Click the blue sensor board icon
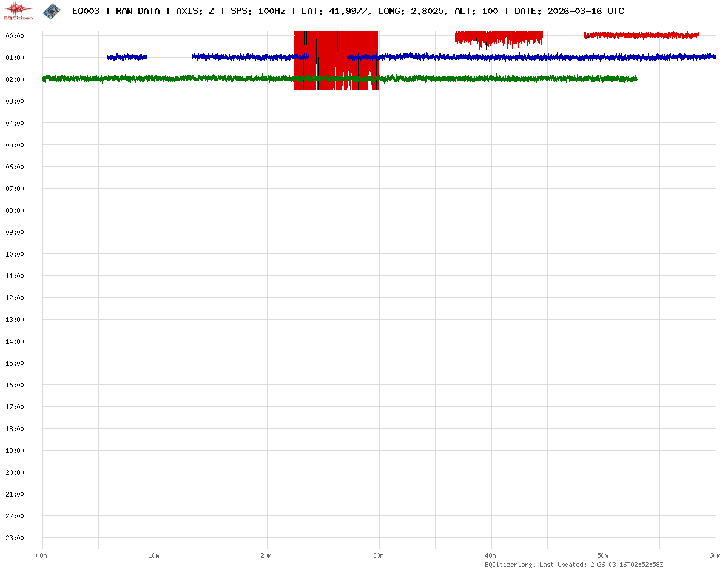The image size is (728, 570). pos(52,10)
